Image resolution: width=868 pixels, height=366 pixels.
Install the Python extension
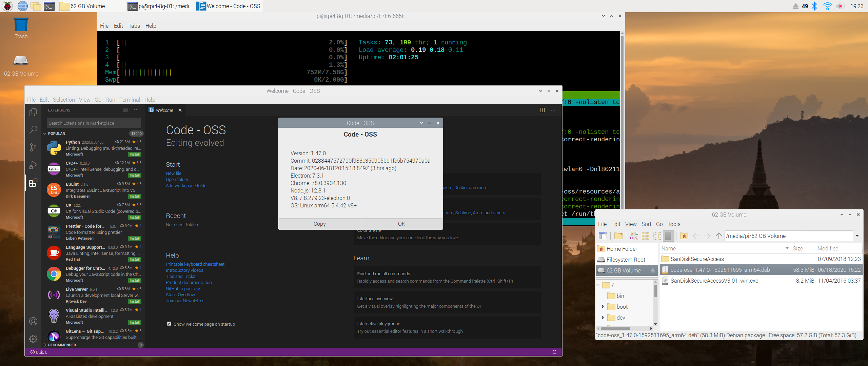135,154
